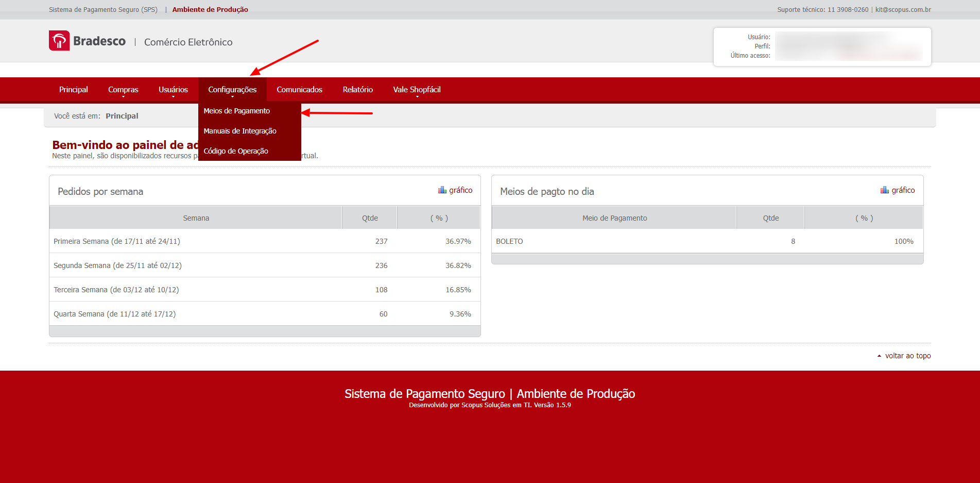Click the Bradesco brand name text
The image size is (980, 483).
pyautogui.click(x=99, y=41)
